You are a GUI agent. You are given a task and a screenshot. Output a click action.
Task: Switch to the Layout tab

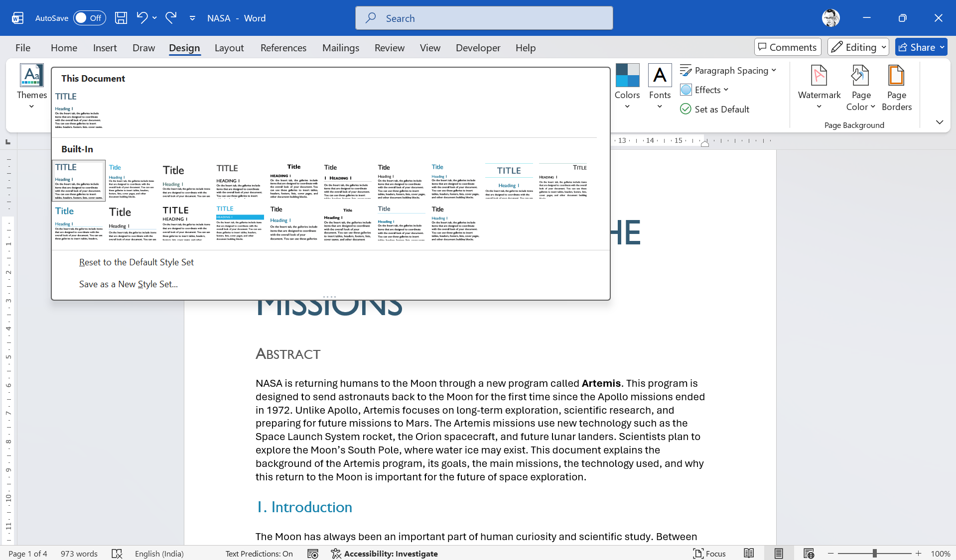click(229, 48)
